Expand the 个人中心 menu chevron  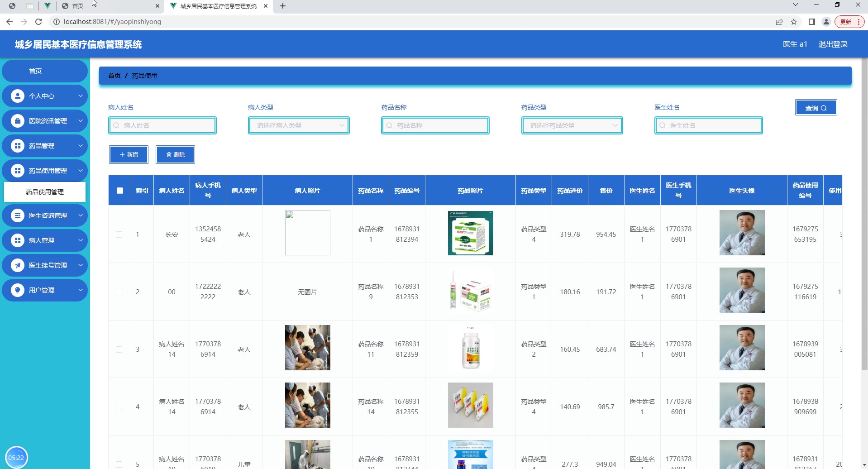tap(81, 96)
